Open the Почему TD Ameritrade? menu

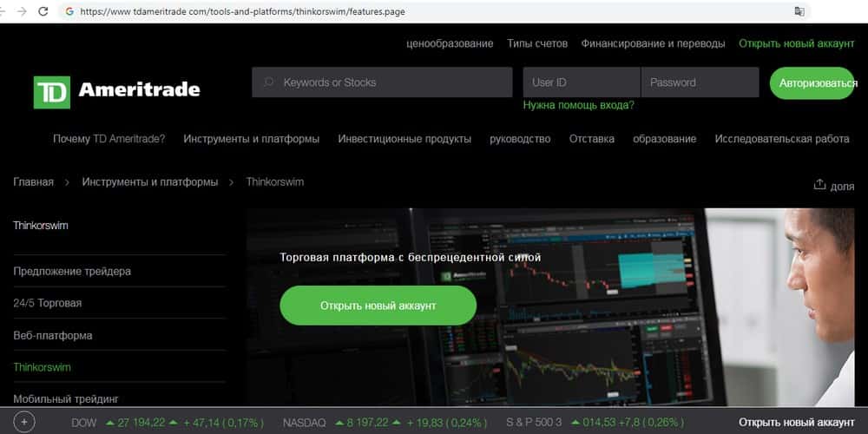[109, 139]
